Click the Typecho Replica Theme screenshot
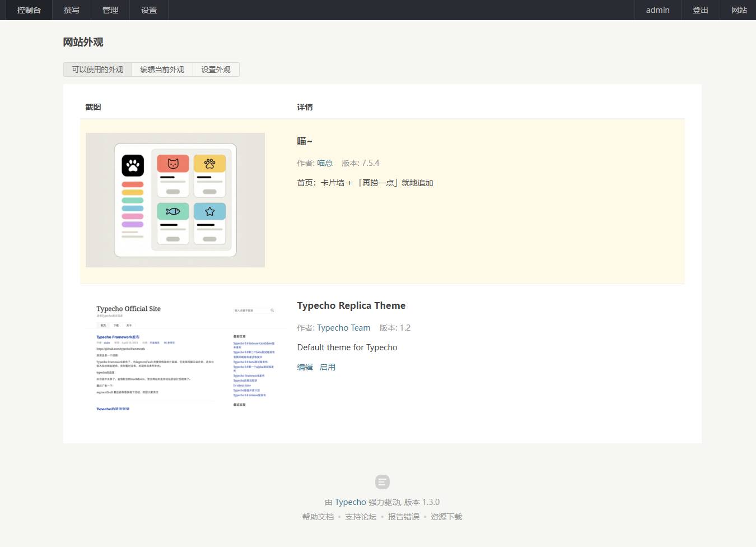This screenshot has width=756, height=547. click(186, 355)
